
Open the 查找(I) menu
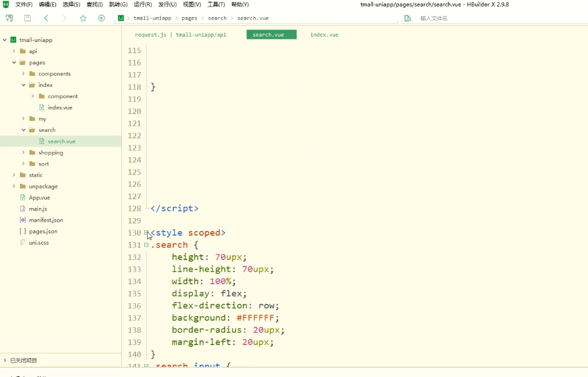(x=95, y=5)
